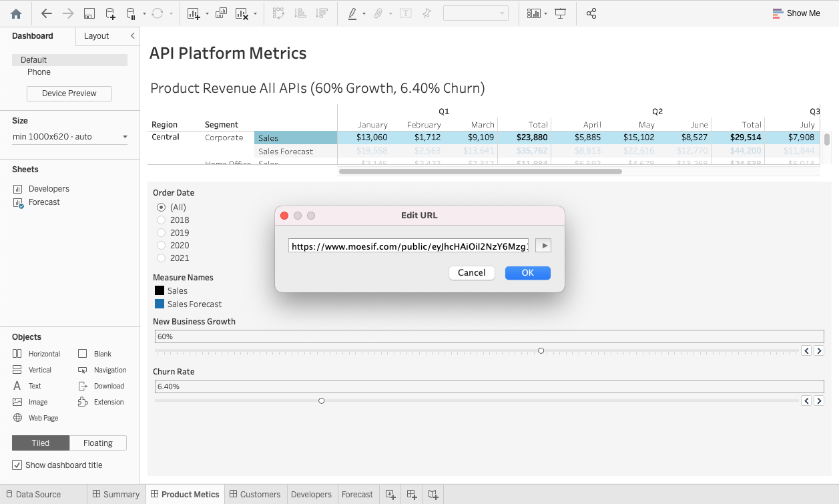Image resolution: width=839 pixels, height=504 pixels.
Task: Click the Navigation object
Action: (x=101, y=370)
